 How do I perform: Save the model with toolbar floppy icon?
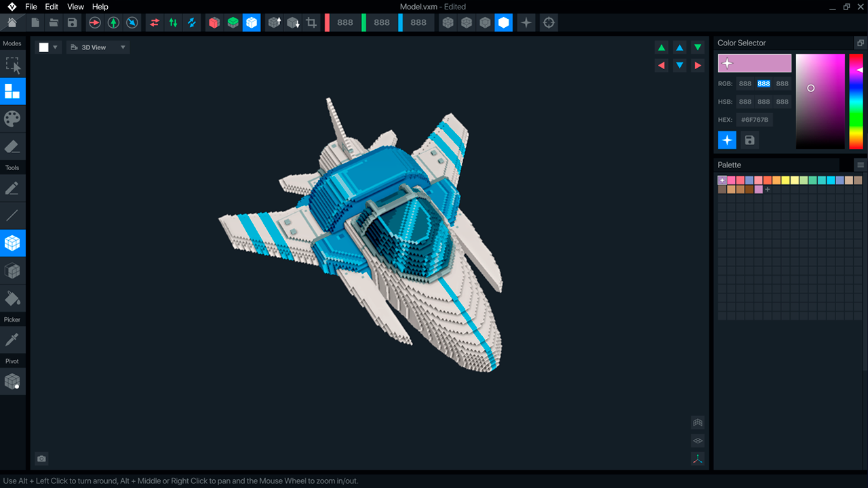point(72,22)
